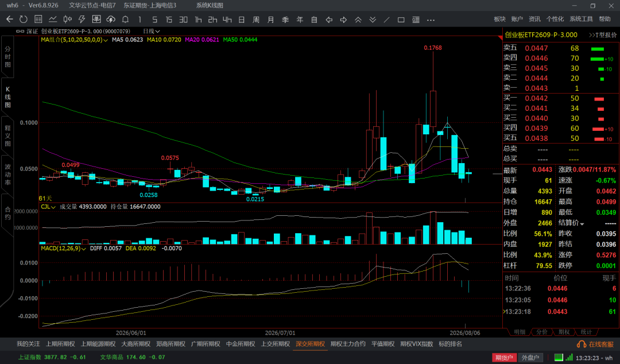Click the green signal bars status icon
The image size is (620, 364).
click(569, 357)
